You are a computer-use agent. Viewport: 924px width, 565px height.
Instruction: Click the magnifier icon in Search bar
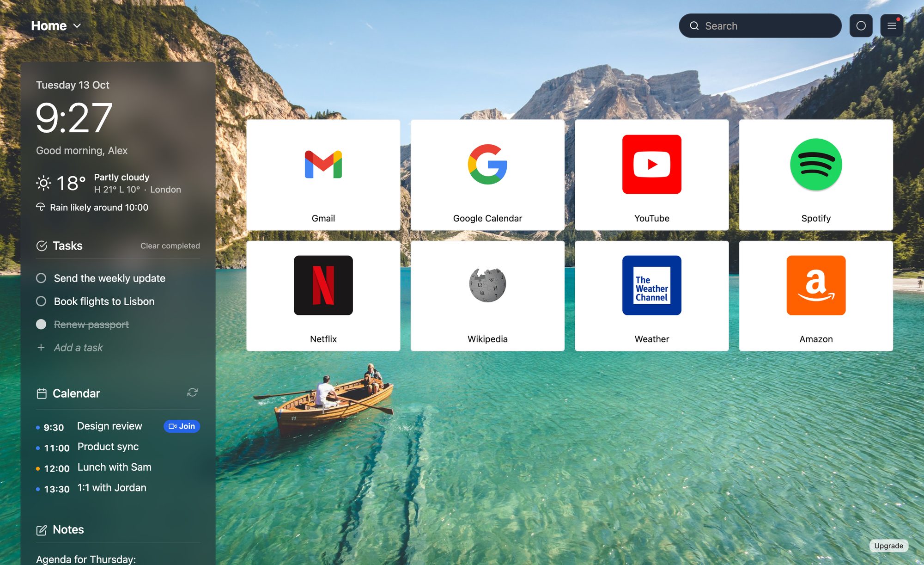pos(694,26)
